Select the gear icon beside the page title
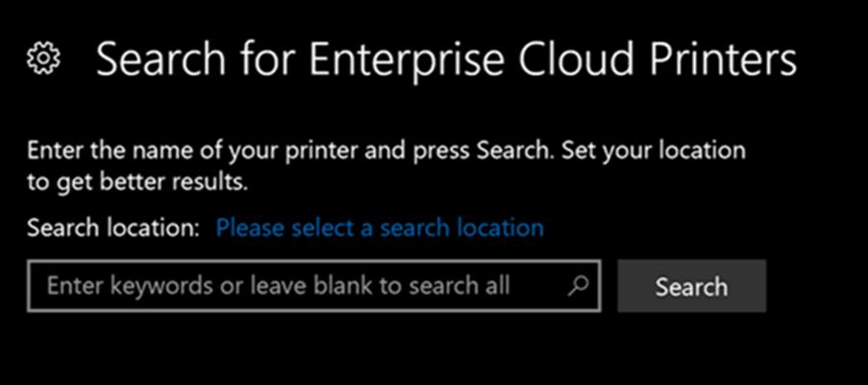Image resolution: width=868 pixels, height=385 pixels. tap(44, 60)
